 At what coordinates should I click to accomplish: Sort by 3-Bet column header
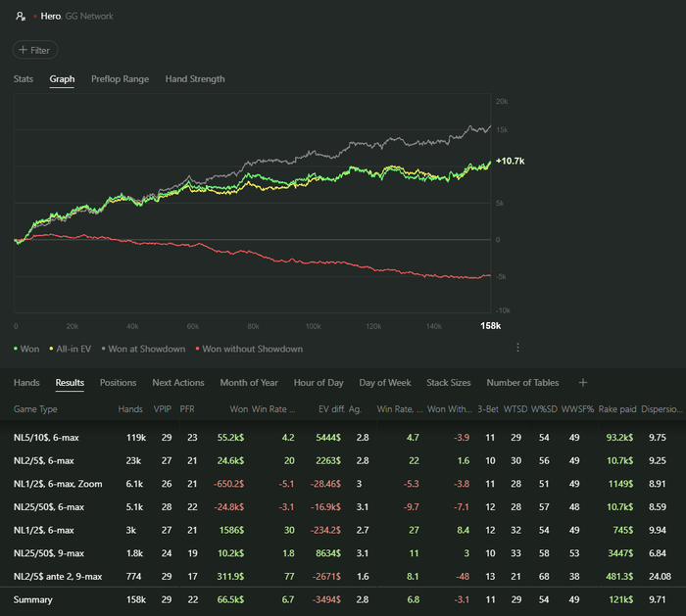click(488, 409)
